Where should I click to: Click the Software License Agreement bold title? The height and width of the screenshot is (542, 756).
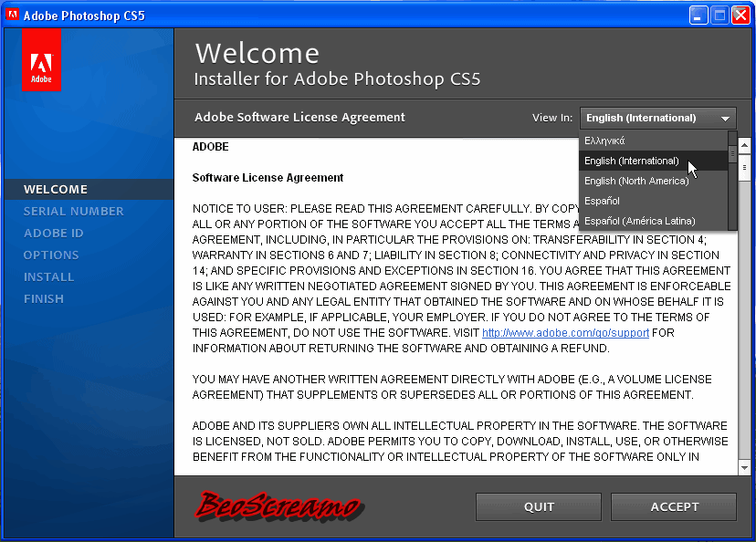tap(268, 178)
